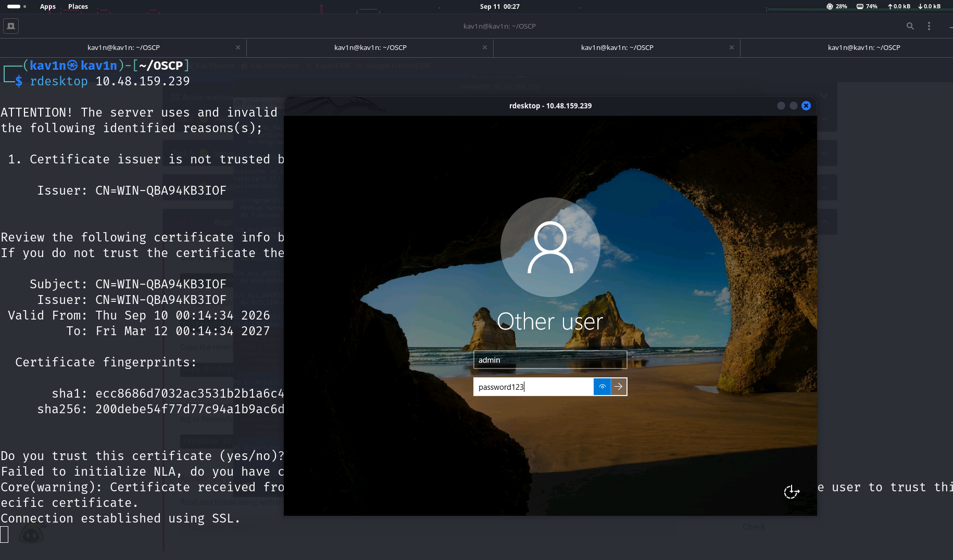Close the rdesktop window

point(806,106)
